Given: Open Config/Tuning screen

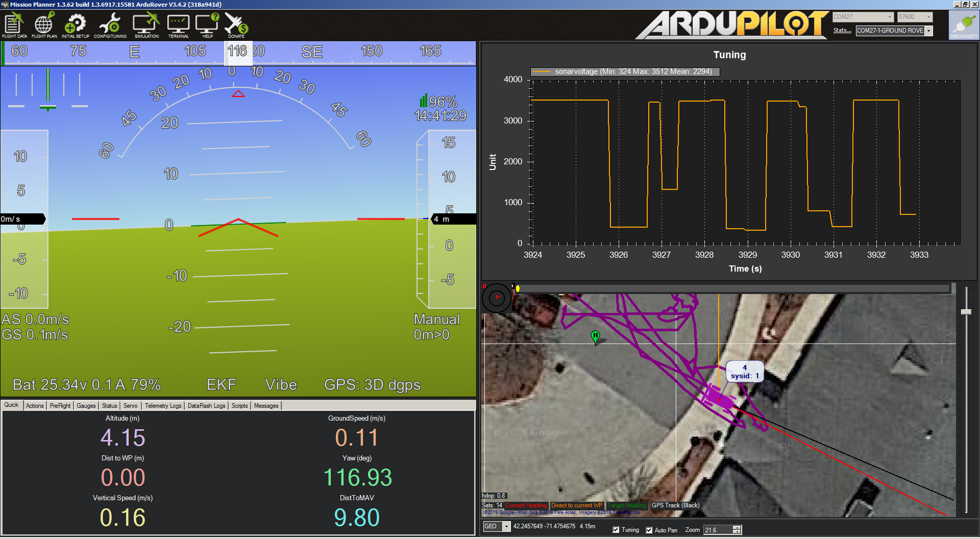Looking at the screenshot, I should pos(110,26).
